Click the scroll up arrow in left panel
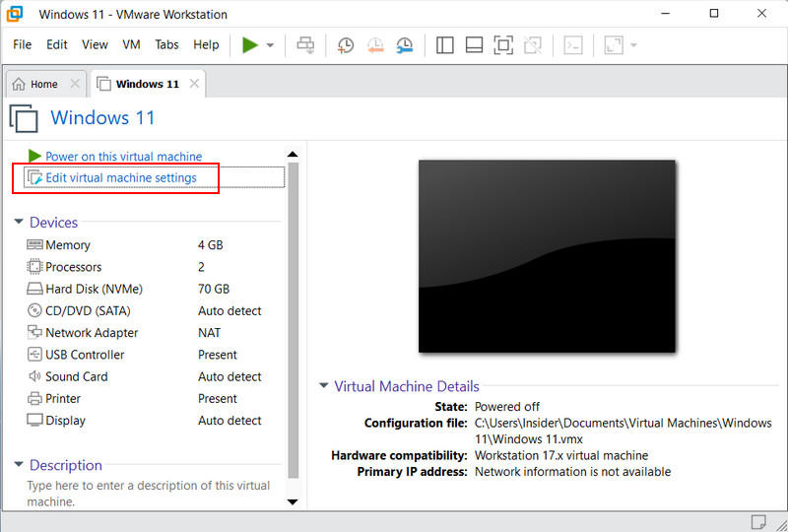Screen dimensions: 788x532 (293, 154)
